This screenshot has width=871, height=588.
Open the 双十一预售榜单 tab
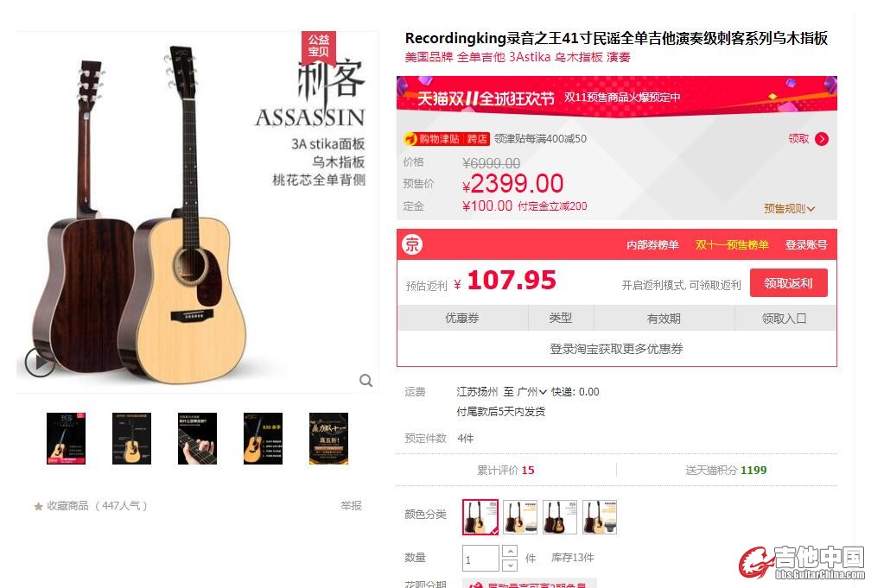(732, 245)
